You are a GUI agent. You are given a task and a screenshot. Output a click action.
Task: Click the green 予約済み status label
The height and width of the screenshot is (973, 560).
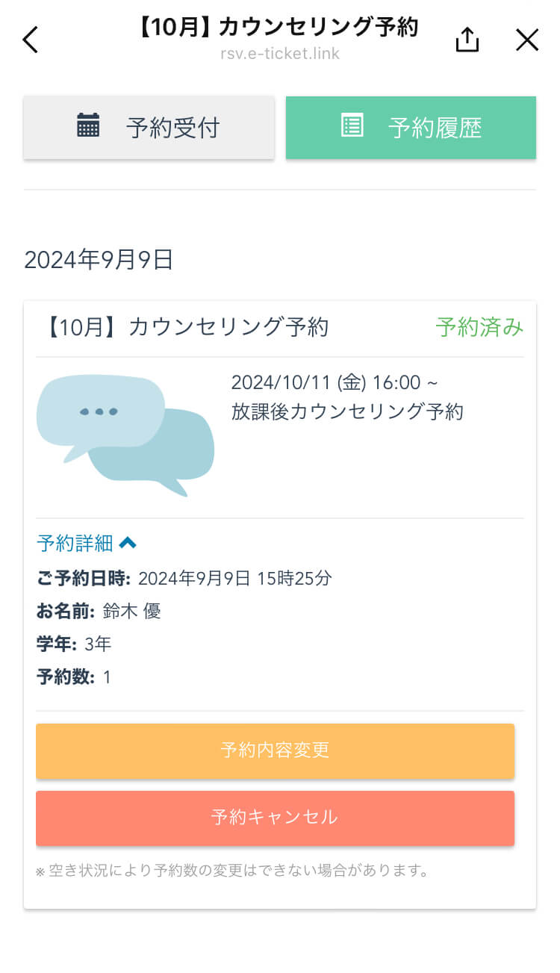(x=479, y=327)
